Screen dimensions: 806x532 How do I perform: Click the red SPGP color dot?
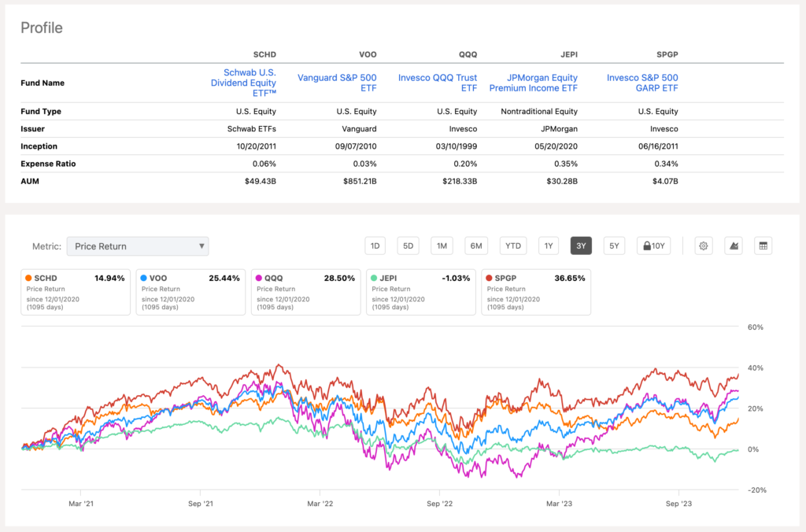490,278
